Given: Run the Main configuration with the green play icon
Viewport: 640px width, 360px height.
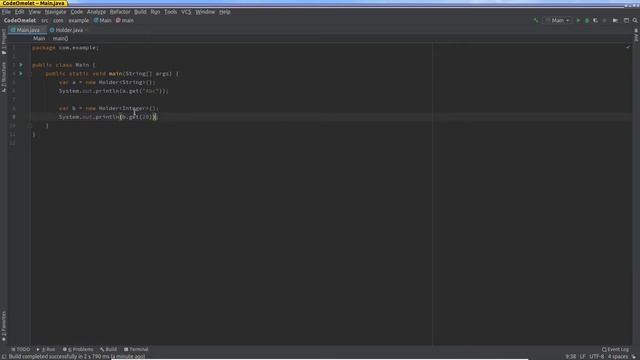Looking at the screenshot, I should click(578, 20).
